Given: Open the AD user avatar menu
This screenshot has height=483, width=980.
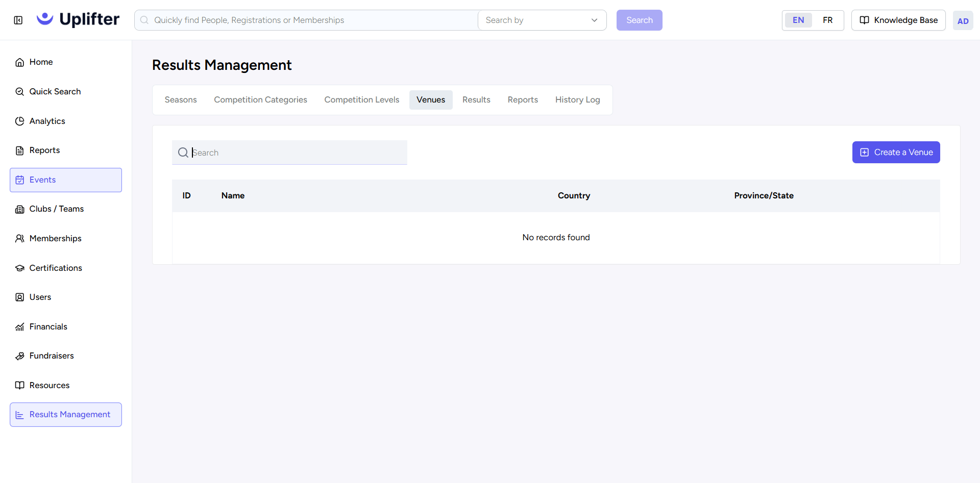Looking at the screenshot, I should pyautogui.click(x=963, y=21).
